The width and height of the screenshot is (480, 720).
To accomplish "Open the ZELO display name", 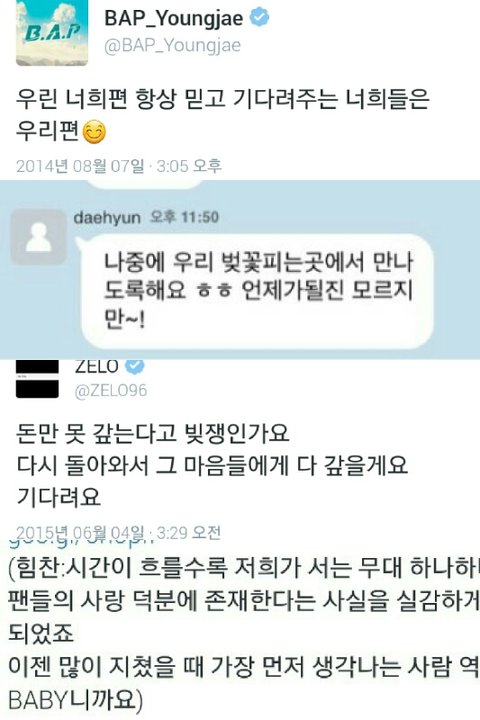I will coord(97,366).
